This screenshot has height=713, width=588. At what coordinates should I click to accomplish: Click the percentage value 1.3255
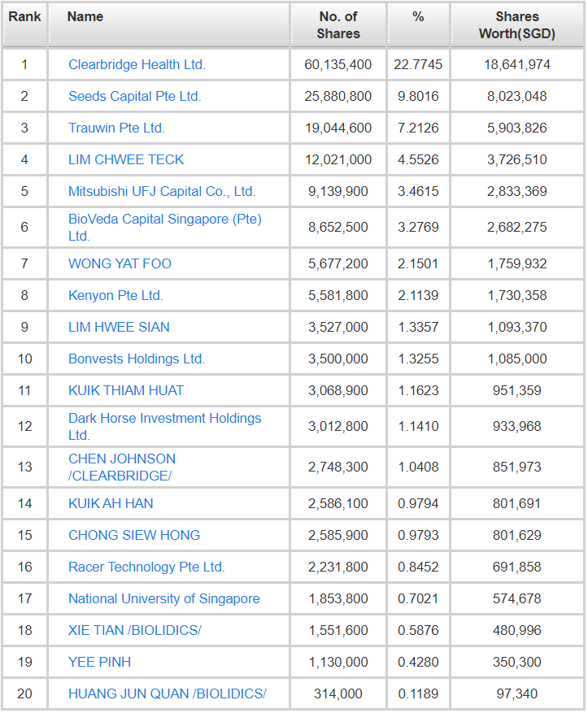(x=418, y=359)
